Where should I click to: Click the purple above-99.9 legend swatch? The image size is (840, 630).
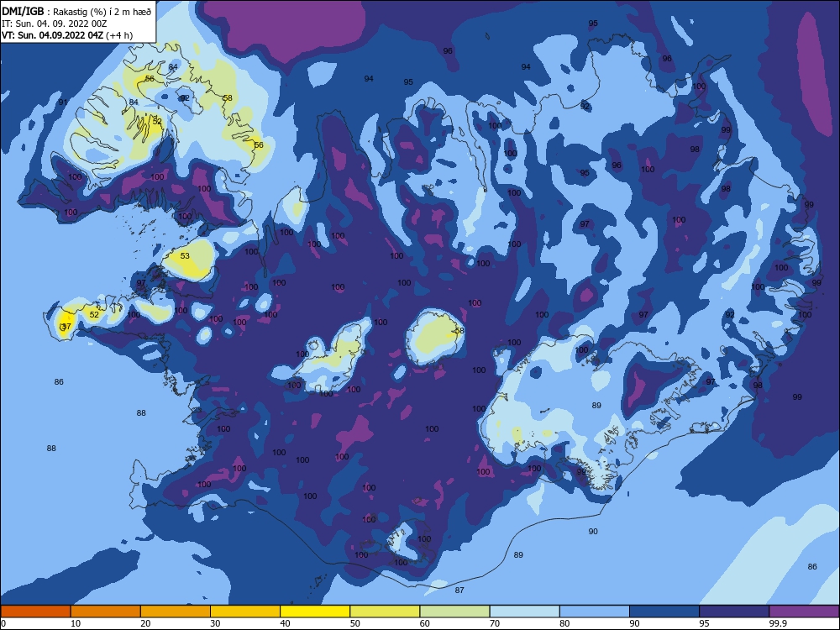[x=804, y=612]
